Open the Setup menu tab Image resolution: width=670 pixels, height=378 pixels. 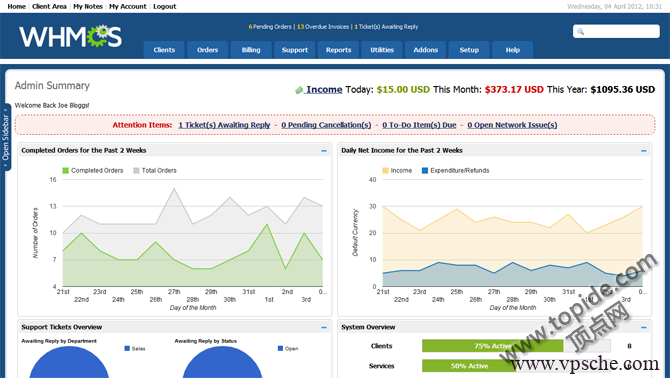[x=469, y=50]
